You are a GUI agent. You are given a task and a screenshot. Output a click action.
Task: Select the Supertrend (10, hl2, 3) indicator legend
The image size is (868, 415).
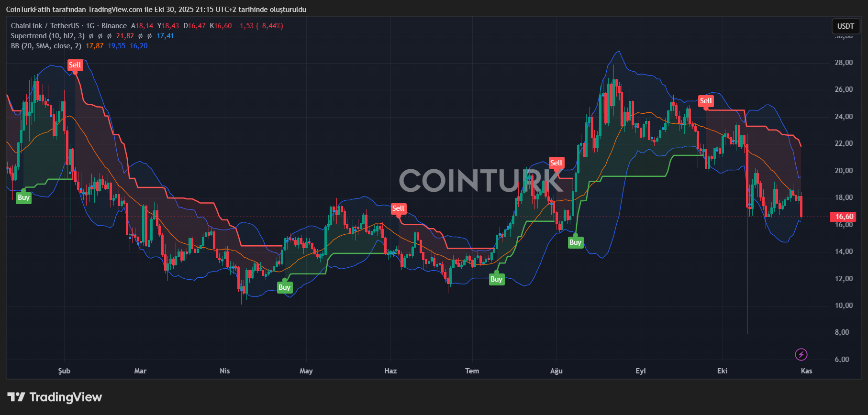pyautogui.click(x=48, y=36)
